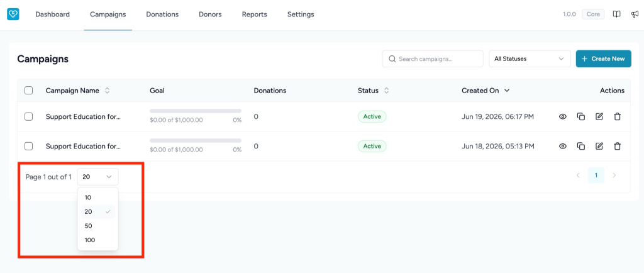Open the Dashboard tab
Viewport: 644px width, 273px height.
point(53,14)
